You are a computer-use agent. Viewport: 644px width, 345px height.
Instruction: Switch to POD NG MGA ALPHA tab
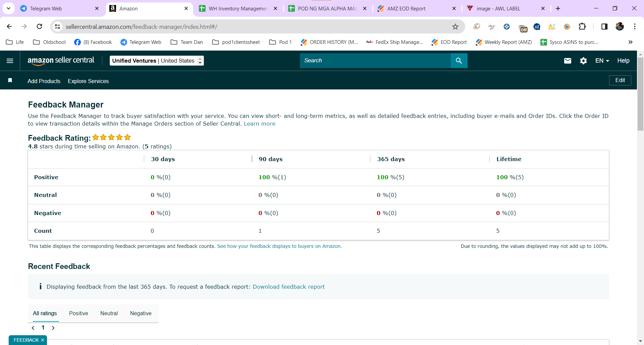tap(327, 8)
